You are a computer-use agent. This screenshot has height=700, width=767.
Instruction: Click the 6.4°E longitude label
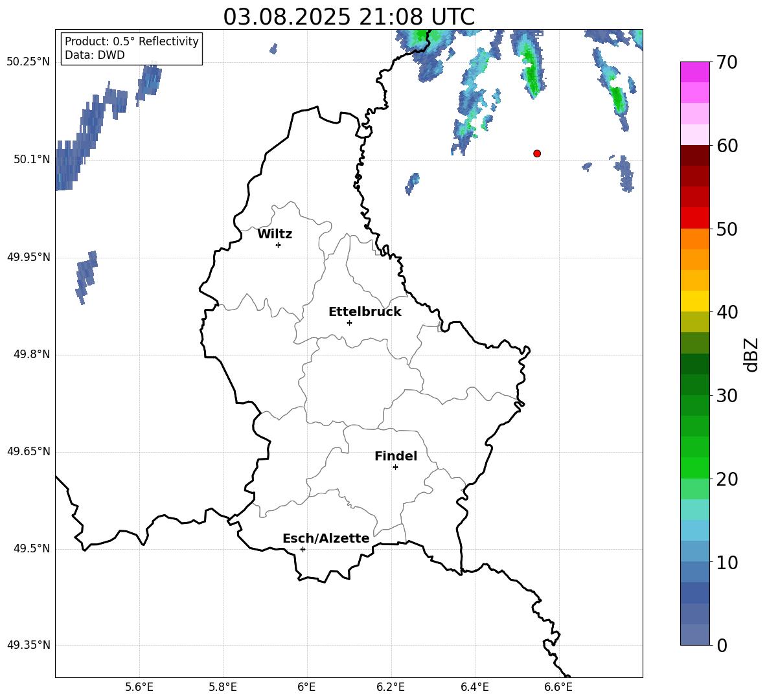475,687
